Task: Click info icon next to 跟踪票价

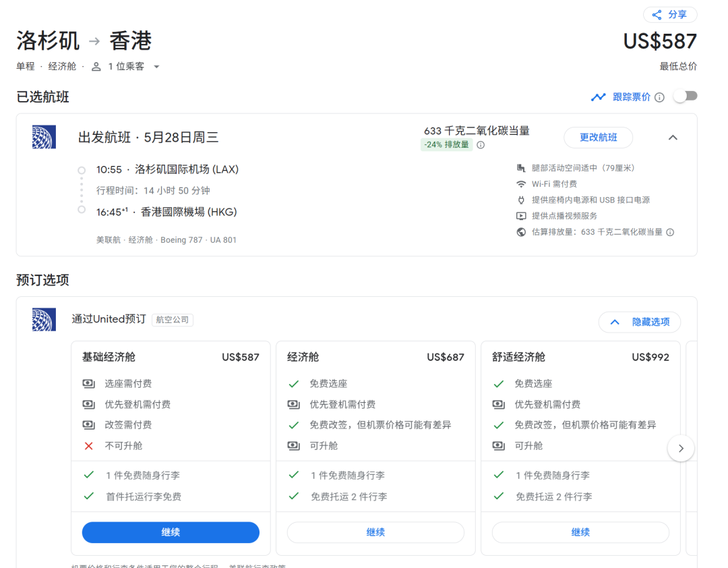Action: pyautogui.click(x=659, y=97)
